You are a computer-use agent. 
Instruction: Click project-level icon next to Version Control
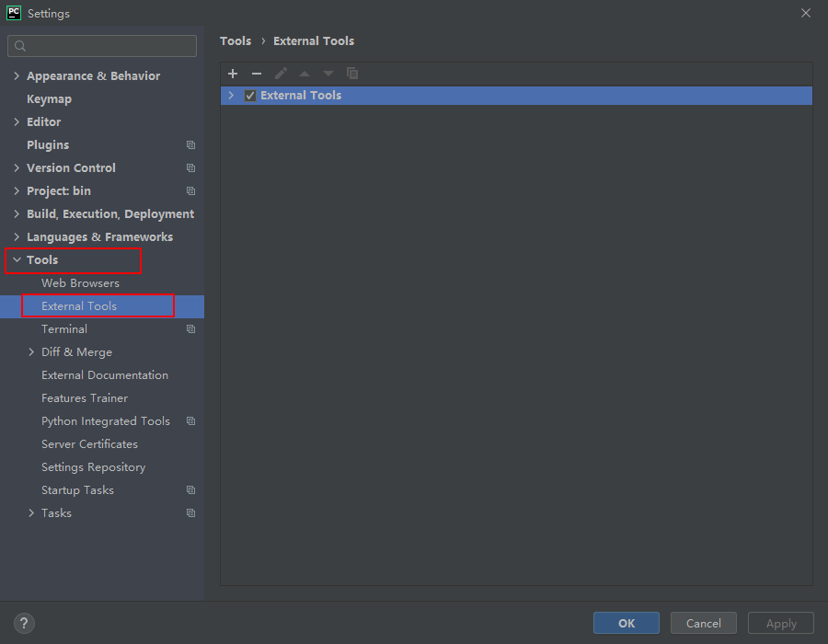(191, 167)
